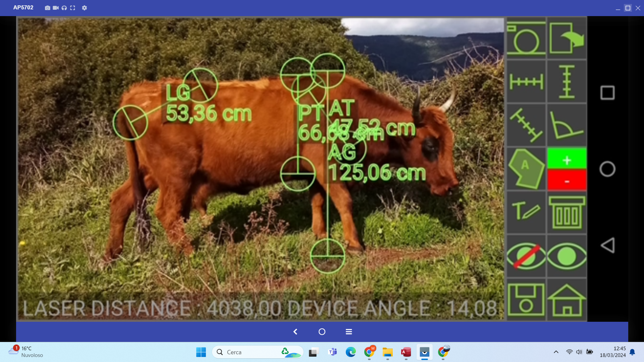Open the hamburger menu in bottom bar
The height and width of the screenshot is (362, 644).
[349, 331]
